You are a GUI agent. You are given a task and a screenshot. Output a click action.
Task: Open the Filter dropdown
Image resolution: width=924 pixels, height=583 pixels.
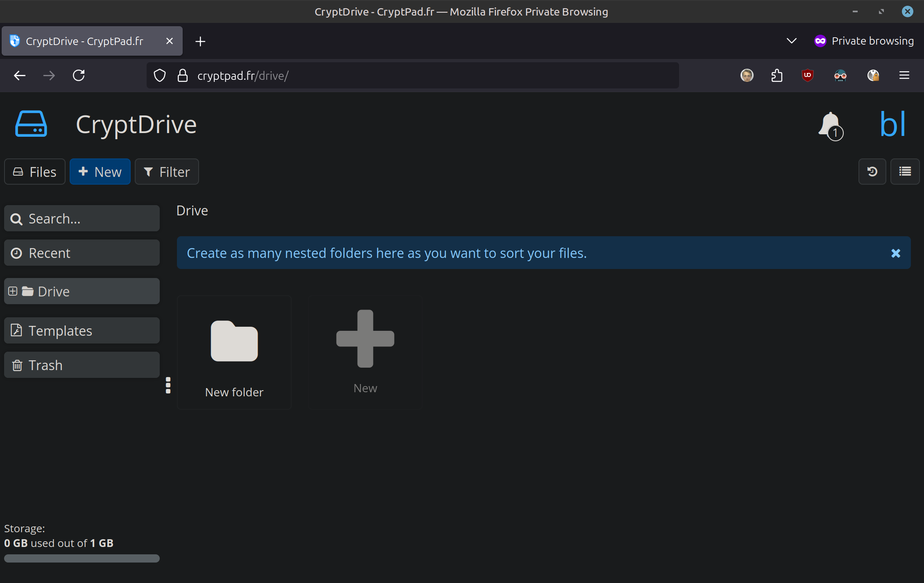[167, 172]
